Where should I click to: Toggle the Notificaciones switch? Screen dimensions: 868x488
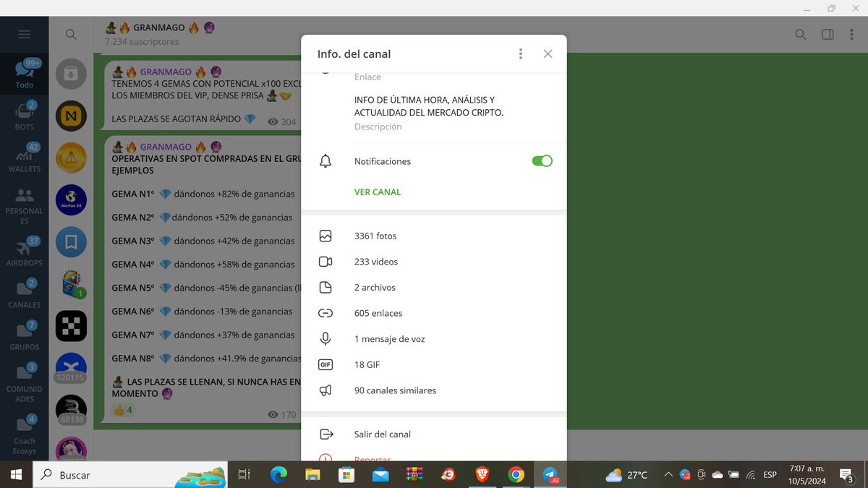click(542, 161)
